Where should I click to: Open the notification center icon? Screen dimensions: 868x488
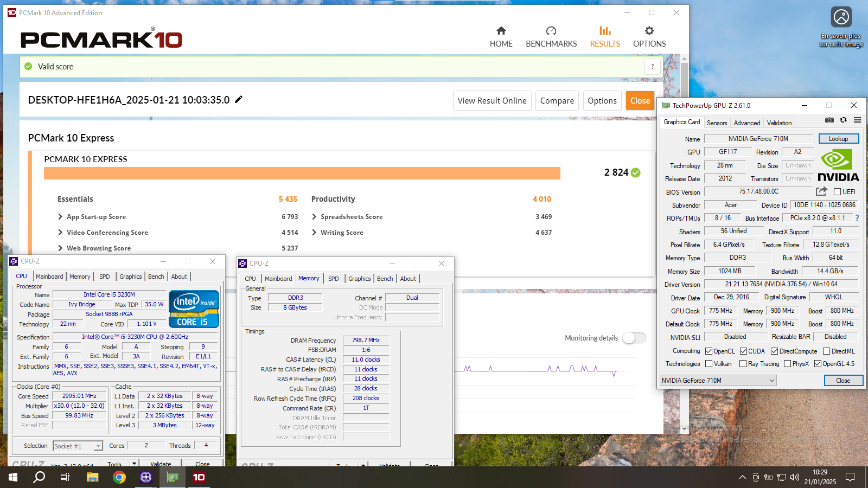pos(850,477)
